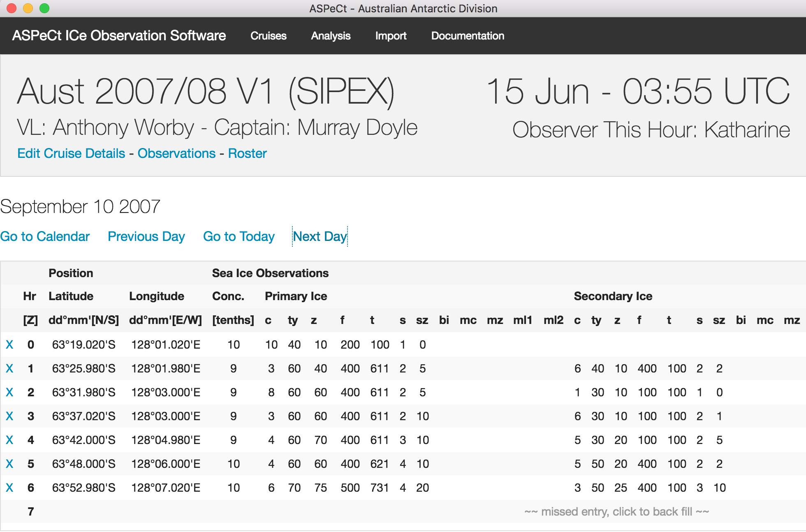Image resolution: width=806 pixels, height=532 pixels.
Task: Click the Sea Ice Observations header
Action: 270,273
